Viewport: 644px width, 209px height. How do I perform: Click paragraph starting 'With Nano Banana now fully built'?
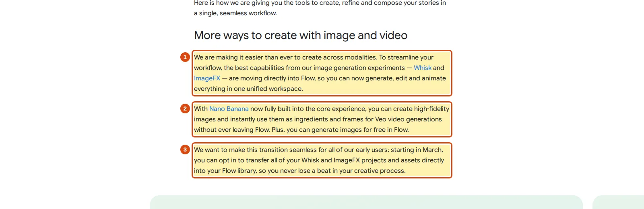(322, 119)
